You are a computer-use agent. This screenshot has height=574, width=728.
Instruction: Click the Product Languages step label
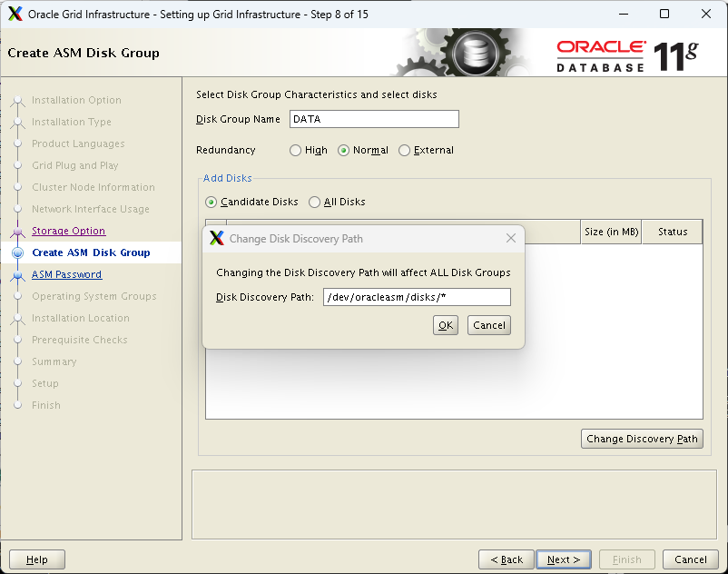pos(78,143)
